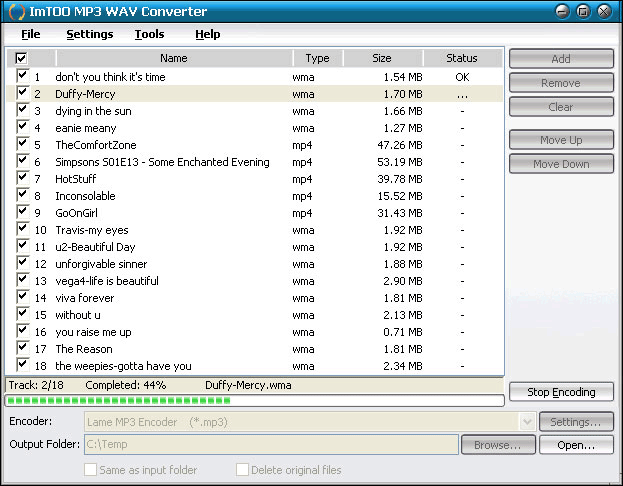The height and width of the screenshot is (486, 623).
Task: Sort list by Name column header
Action: [x=174, y=58]
